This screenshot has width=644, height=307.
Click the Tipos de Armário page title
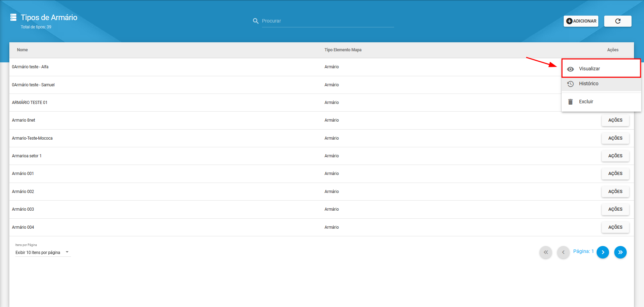click(x=49, y=17)
